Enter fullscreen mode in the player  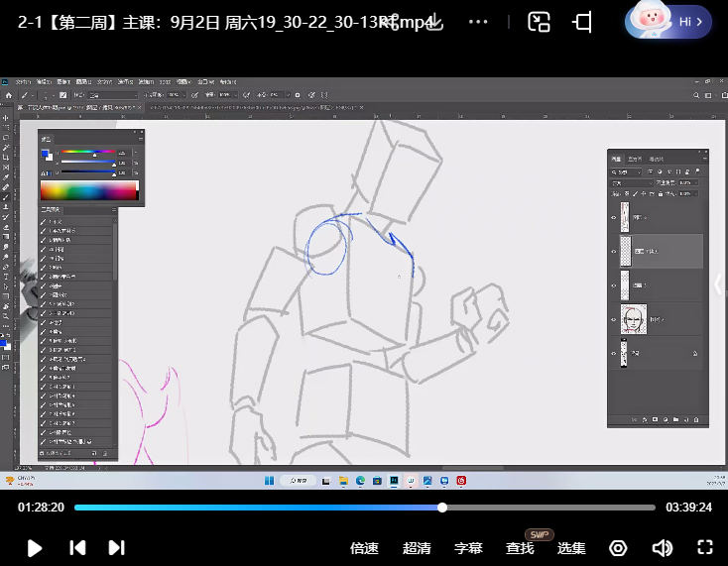point(705,547)
